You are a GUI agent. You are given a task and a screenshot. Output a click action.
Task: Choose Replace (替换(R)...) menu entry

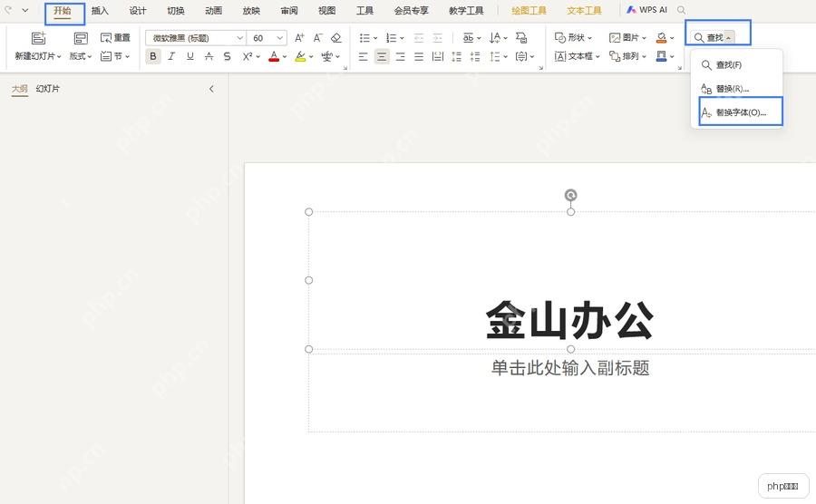click(737, 89)
